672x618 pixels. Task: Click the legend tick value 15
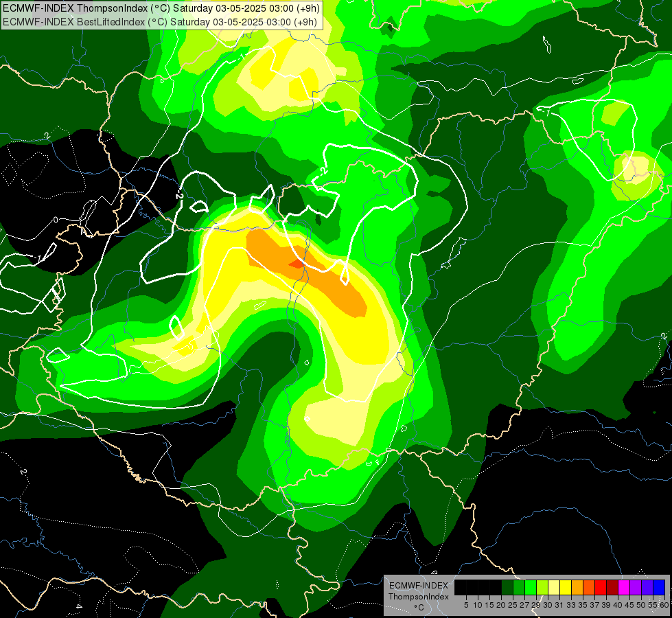click(x=489, y=605)
